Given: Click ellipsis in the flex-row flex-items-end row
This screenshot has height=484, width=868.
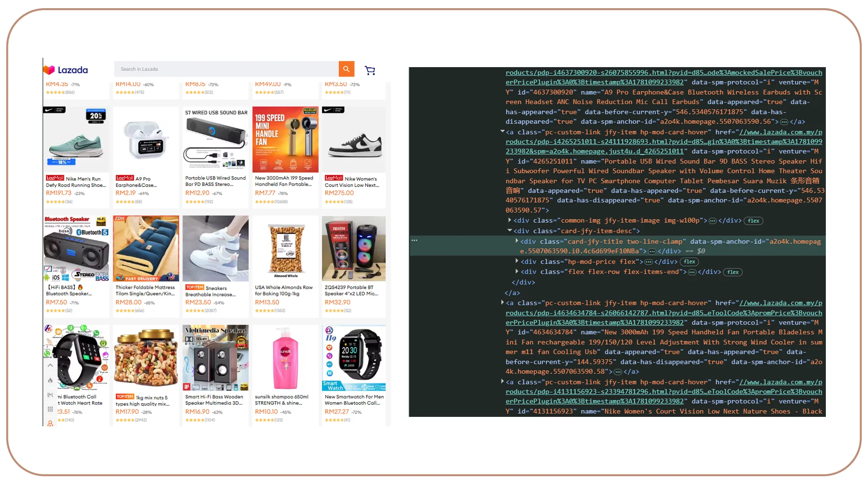Looking at the screenshot, I should point(692,272).
